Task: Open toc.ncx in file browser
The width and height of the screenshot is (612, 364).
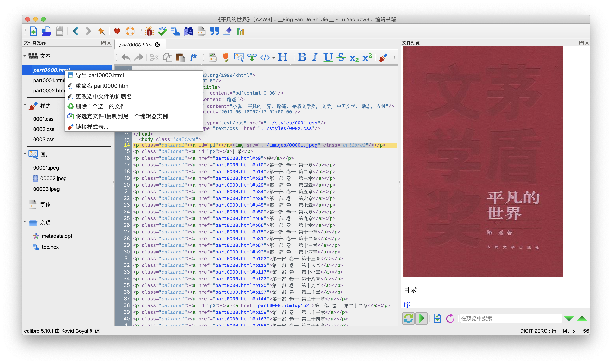Action: pyautogui.click(x=46, y=247)
